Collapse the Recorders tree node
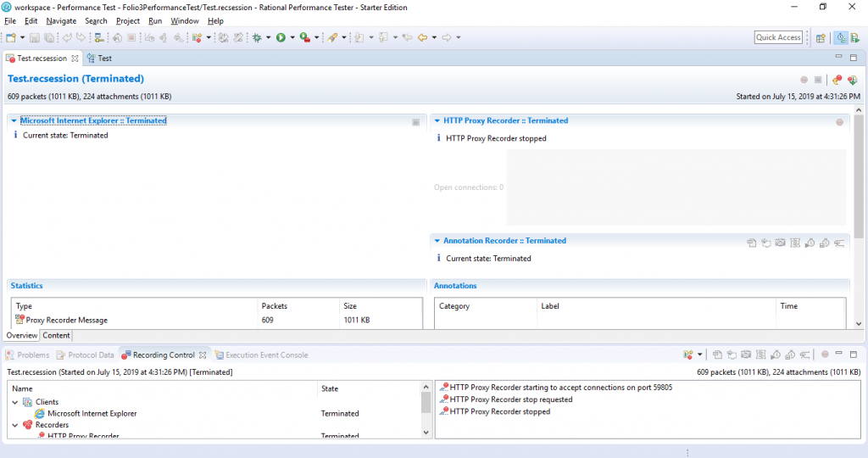Image resolution: width=868 pixels, height=458 pixels. click(x=15, y=425)
